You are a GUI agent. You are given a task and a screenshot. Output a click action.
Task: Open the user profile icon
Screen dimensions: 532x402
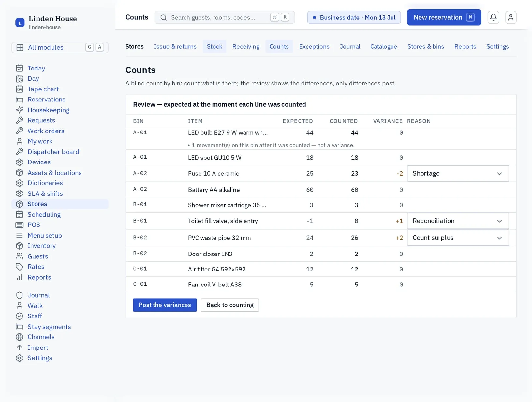(511, 17)
